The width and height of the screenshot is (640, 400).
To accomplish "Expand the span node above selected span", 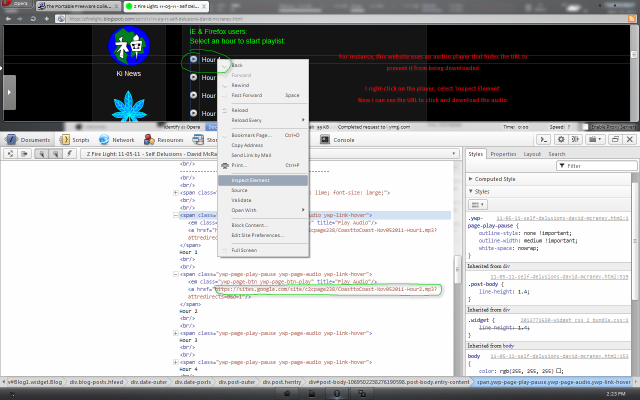I will (176, 193).
